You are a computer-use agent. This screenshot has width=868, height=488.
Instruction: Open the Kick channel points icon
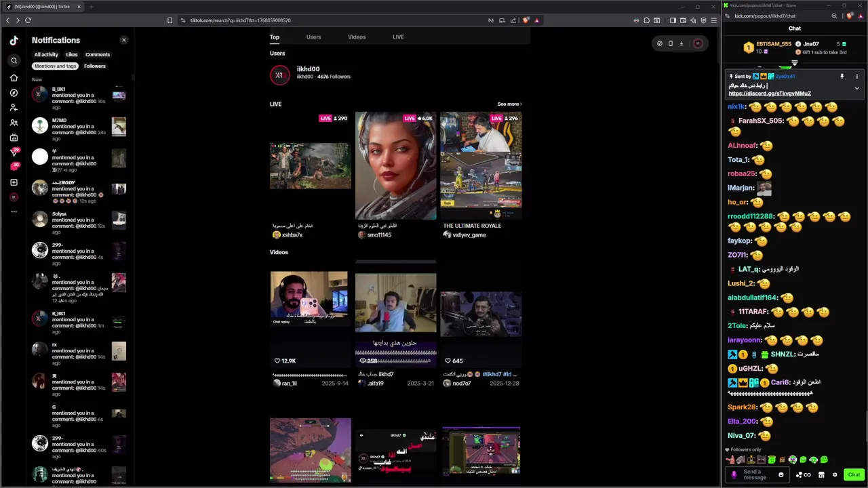[804, 474]
